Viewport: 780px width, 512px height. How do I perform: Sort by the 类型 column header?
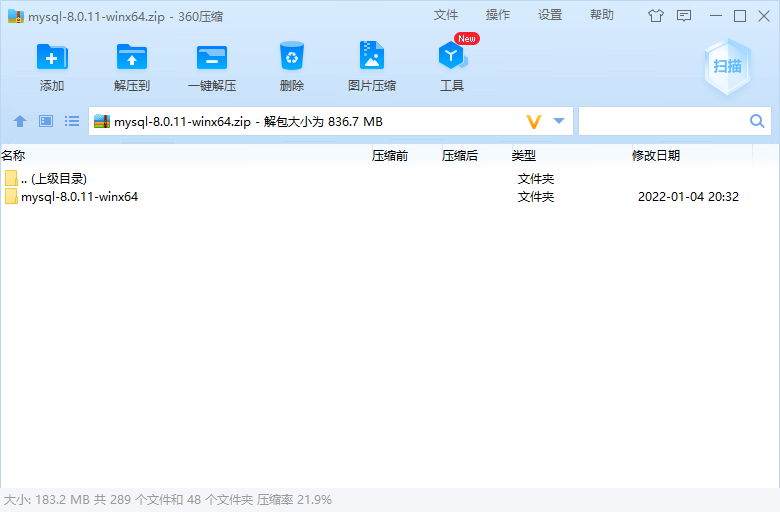click(x=570, y=155)
